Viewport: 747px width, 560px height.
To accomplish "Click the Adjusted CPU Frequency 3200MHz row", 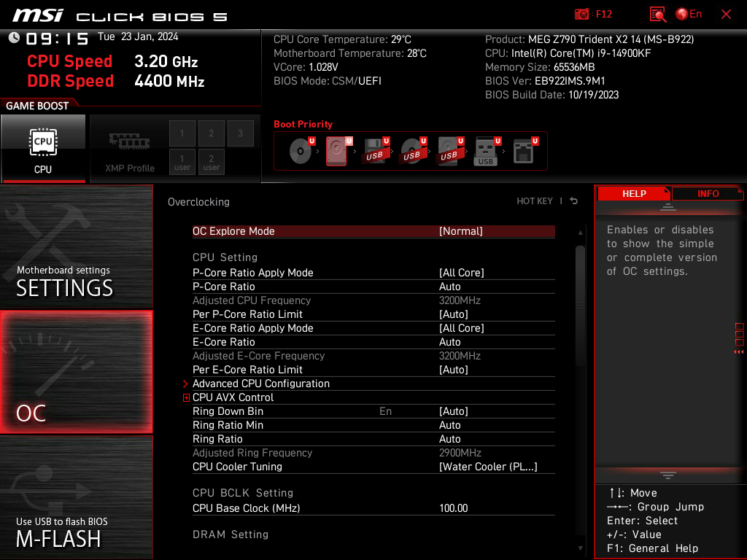I will (x=373, y=300).
